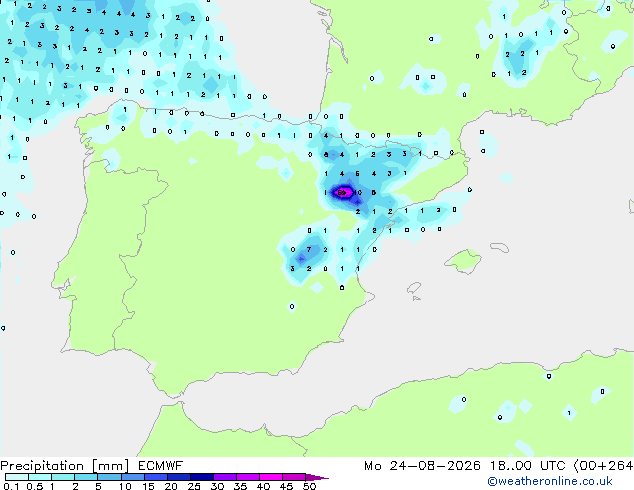The height and width of the screenshot is (490, 634).
Task: Click the 35–40 mm legend swatch
Action: (x=248, y=477)
